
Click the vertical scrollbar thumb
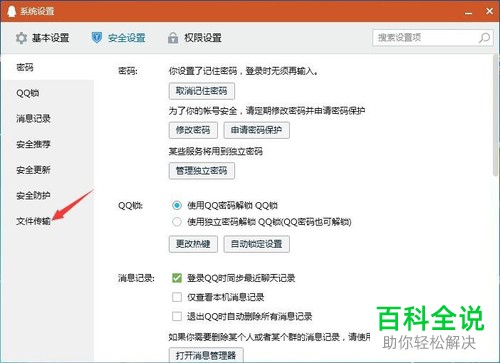[496, 115]
